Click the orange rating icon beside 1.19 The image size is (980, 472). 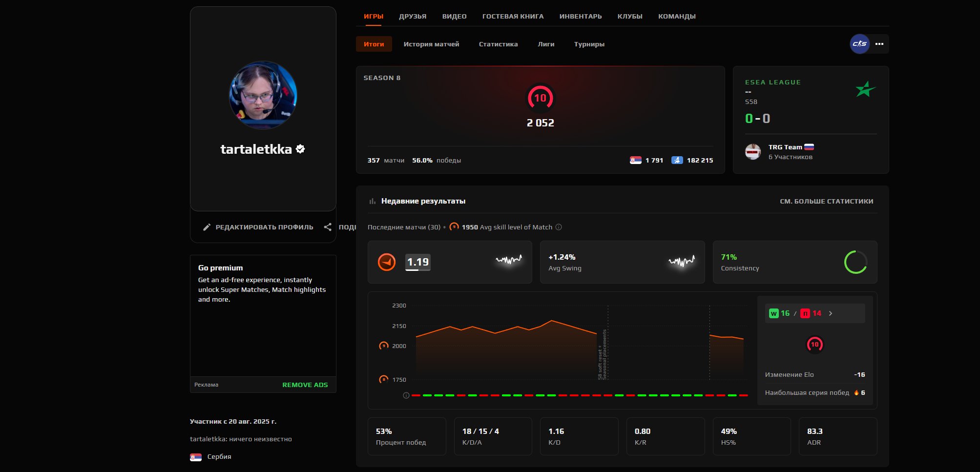[387, 262]
